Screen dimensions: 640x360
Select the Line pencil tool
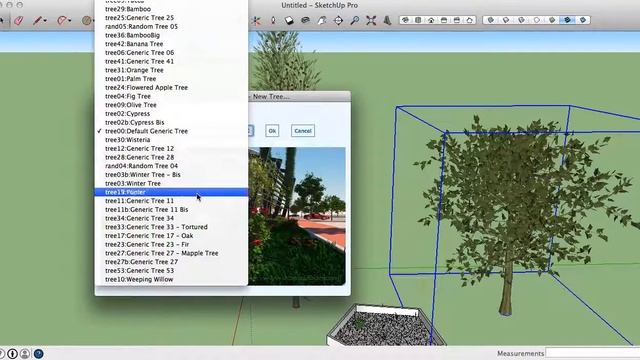37,20
